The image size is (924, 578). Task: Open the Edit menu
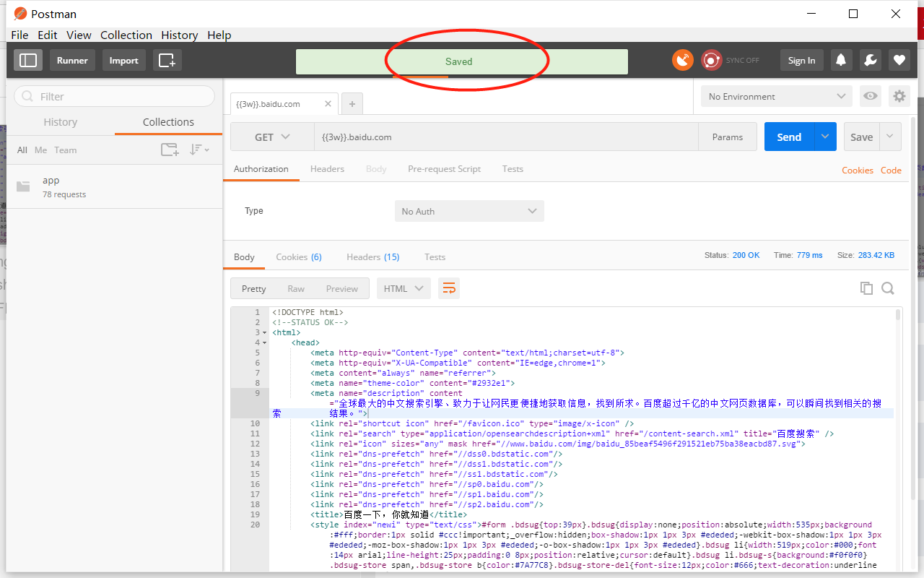point(48,35)
